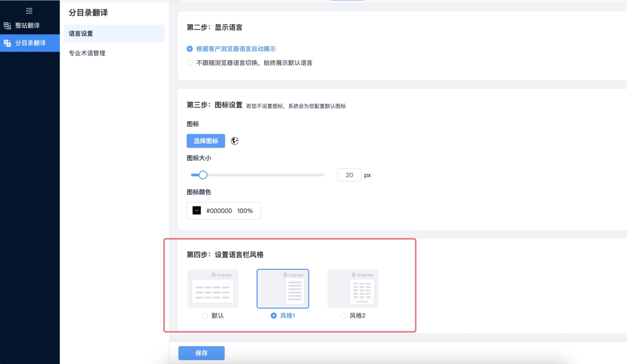Choose the 风格1 language bar style radio
This screenshot has height=364, width=627.
tap(274, 316)
